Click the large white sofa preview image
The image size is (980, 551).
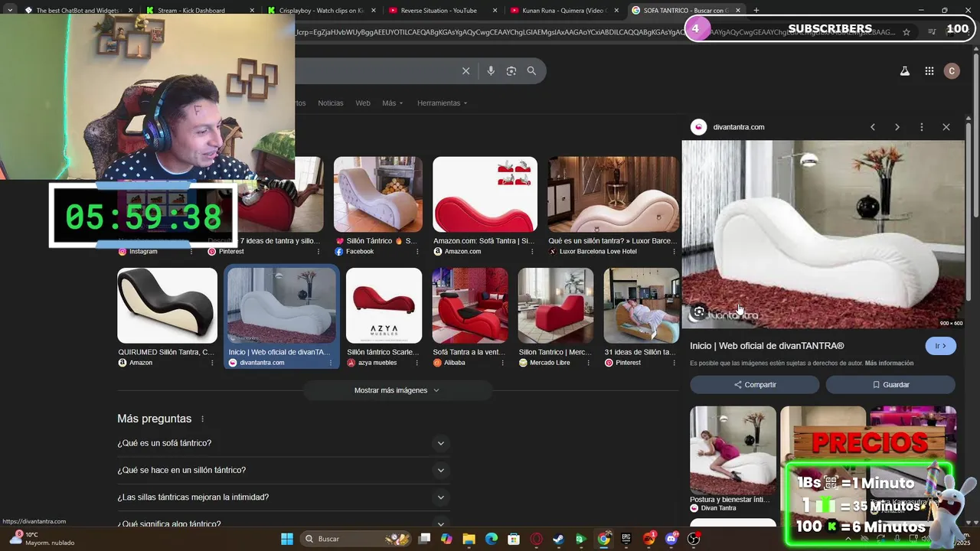[x=823, y=234]
